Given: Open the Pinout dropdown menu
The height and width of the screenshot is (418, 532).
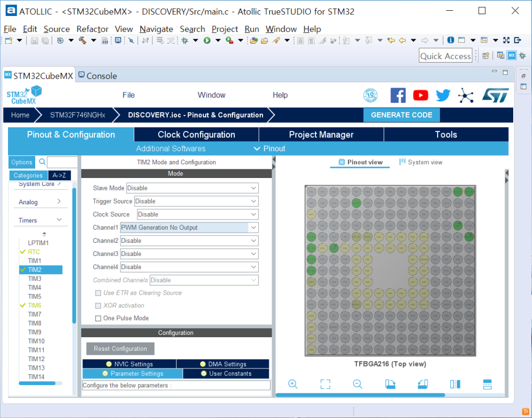Looking at the screenshot, I should [x=270, y=148].
